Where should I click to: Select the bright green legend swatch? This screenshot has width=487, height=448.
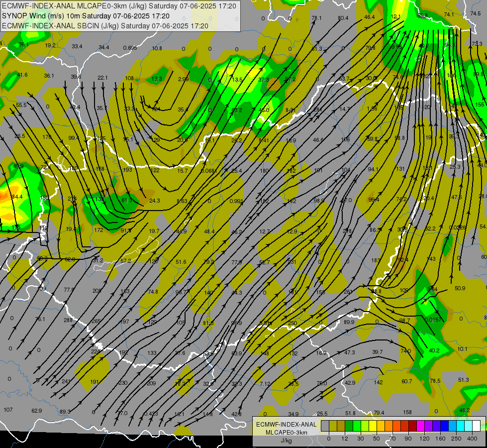(357, 426)
